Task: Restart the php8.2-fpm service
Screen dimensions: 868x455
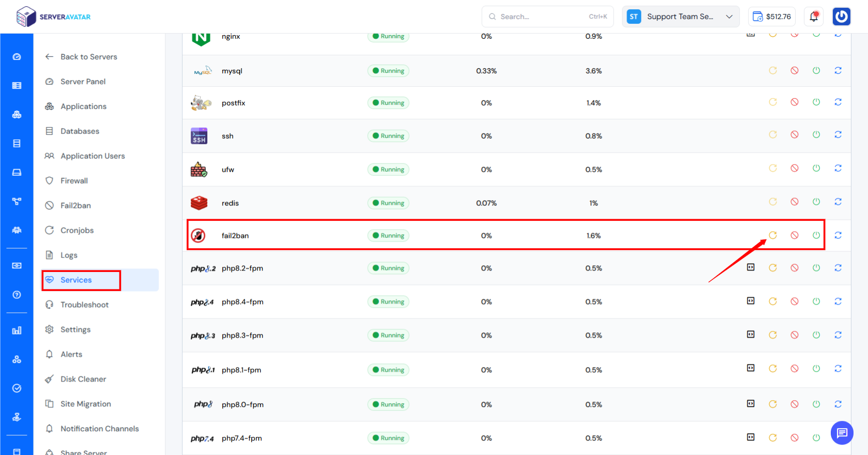Action: pos(773,268)
